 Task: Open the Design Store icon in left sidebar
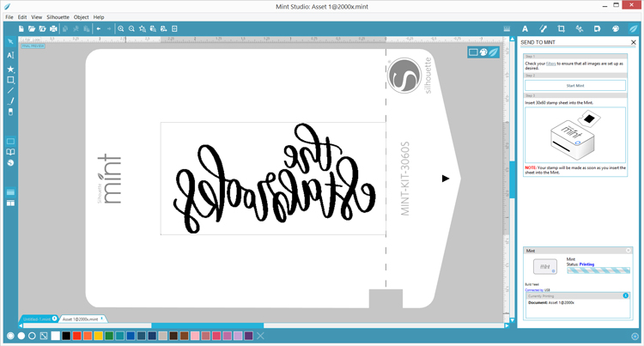point(10,162)
